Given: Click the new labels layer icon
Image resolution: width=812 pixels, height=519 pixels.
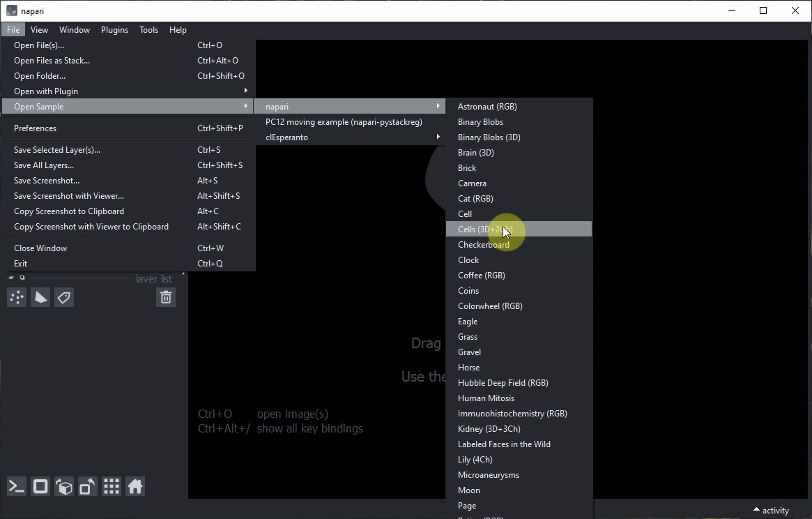Looking at the screenshot, I should tap(64, 298).
